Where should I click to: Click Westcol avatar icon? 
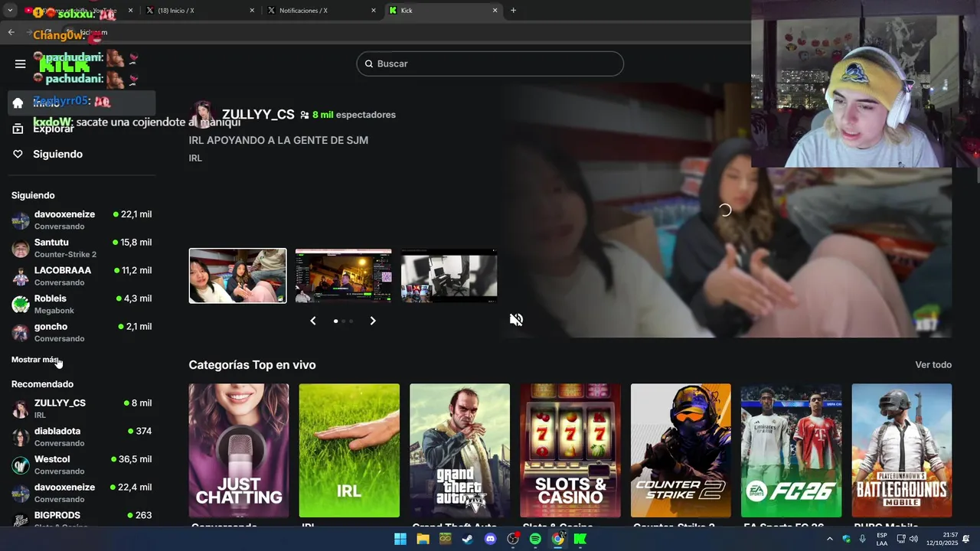(21, 465)
